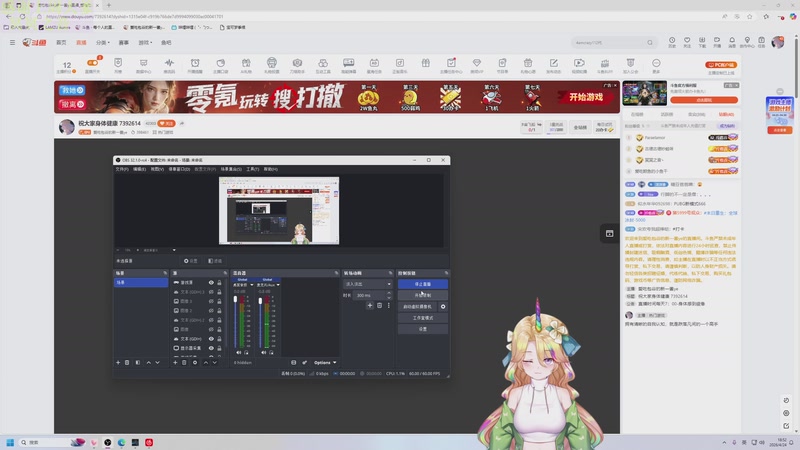Select the highlighted scene in scenes list
This screenshot has width=800, height=450.
141,282
